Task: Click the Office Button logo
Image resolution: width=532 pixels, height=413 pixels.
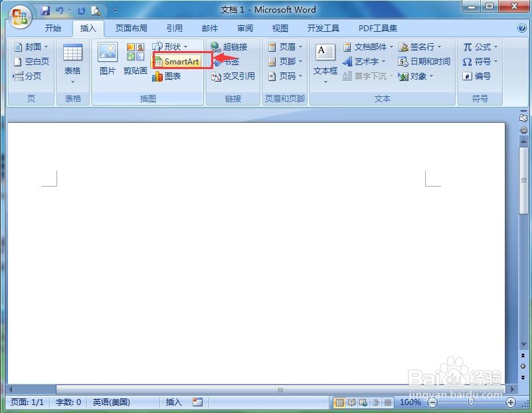Action: [20, 17]
